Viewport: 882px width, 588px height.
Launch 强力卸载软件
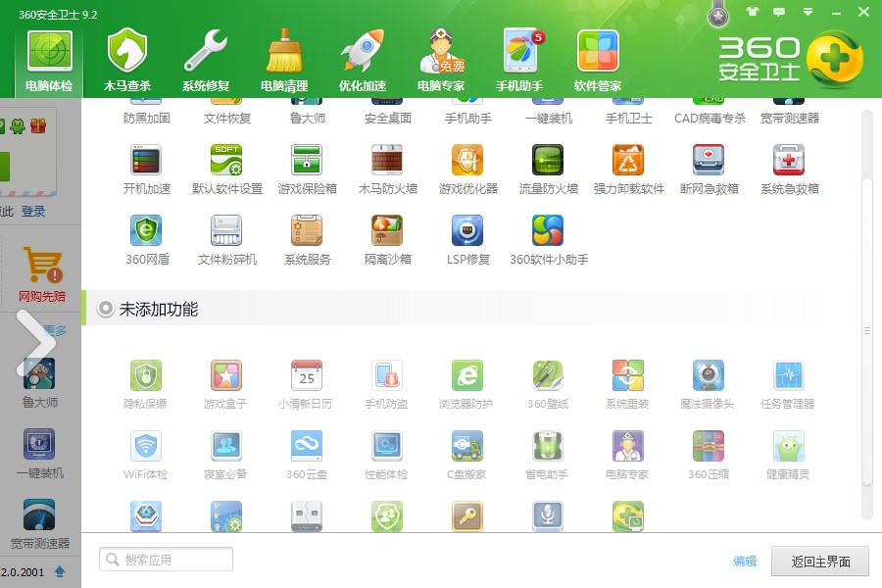[629, 170]
